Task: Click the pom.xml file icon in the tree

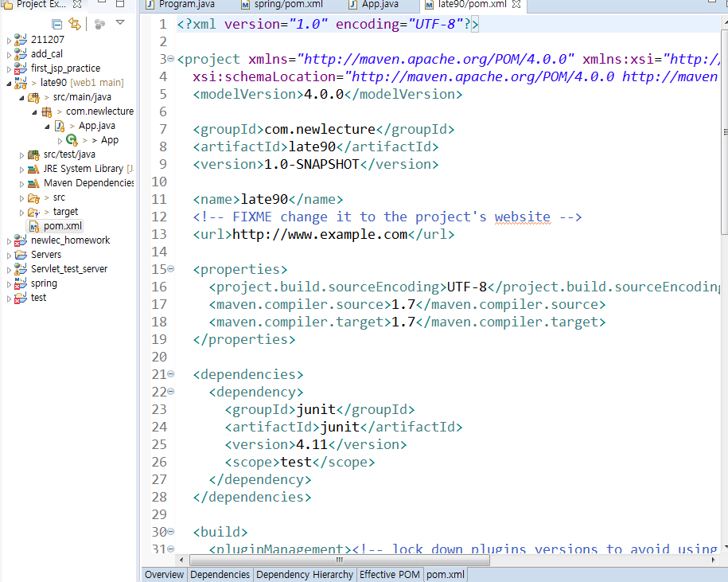Action: click(x=34, y=226)
